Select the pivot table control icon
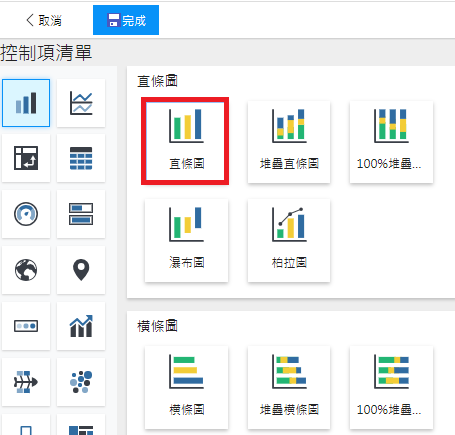455x435 pixels. pos(26,158)
